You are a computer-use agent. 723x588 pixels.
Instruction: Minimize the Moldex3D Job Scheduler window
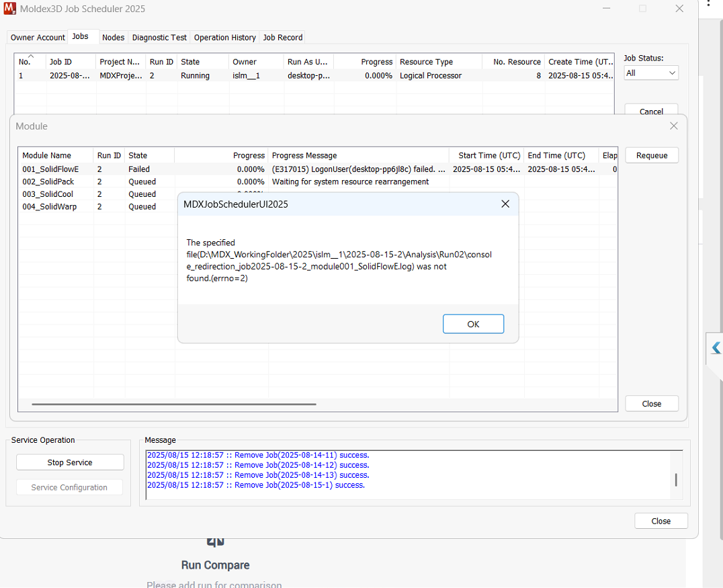[x=606, y=8]
